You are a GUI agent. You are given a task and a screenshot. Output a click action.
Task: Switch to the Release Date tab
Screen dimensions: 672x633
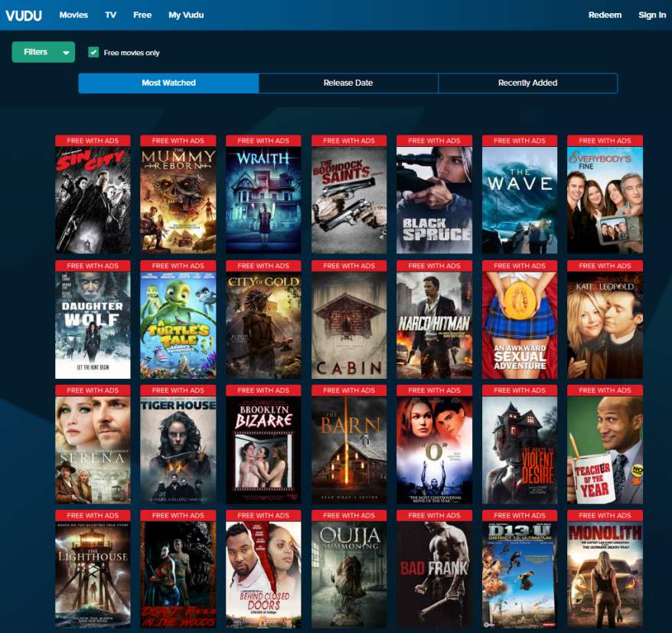click(348, 83)
